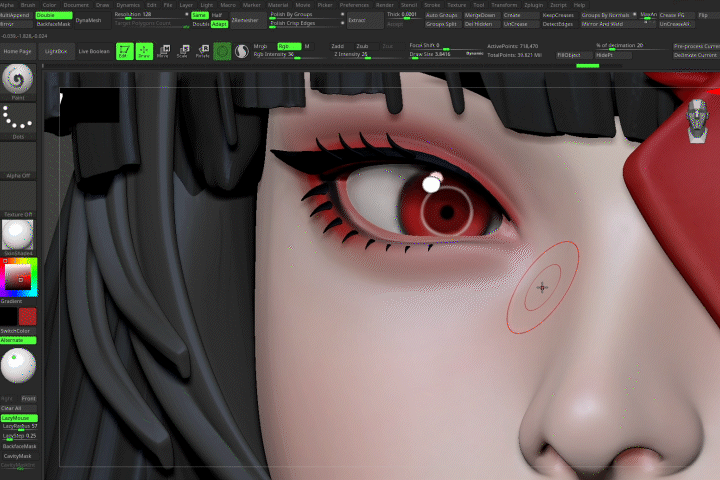Open the Alpha menu
Screen dimensions: 720x480
[7, 5]
